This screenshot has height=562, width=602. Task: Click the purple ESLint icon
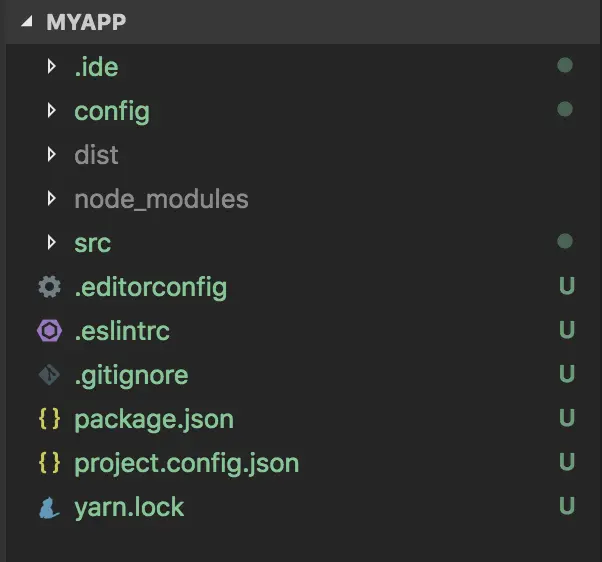click(x=48, y=332)
